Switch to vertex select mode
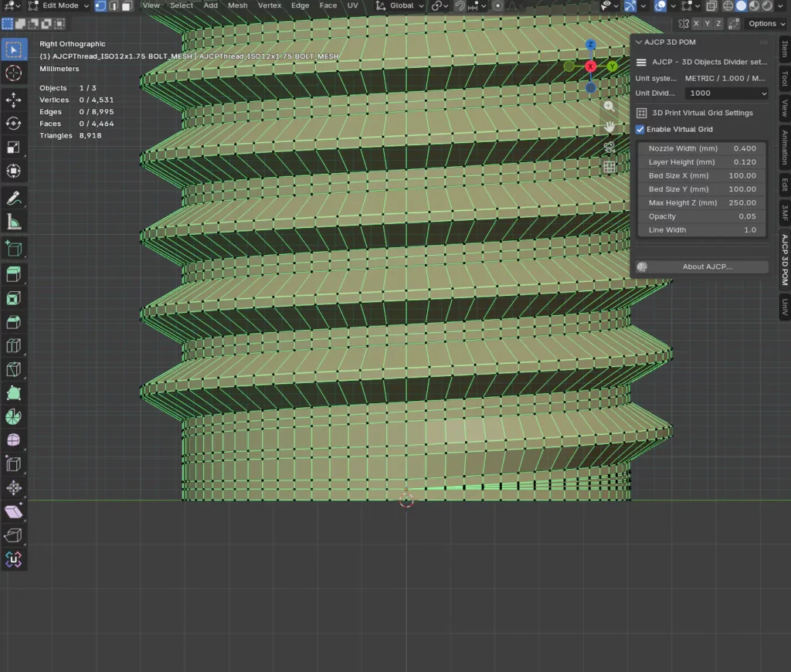The image size is (791, 672). [101, 5]
